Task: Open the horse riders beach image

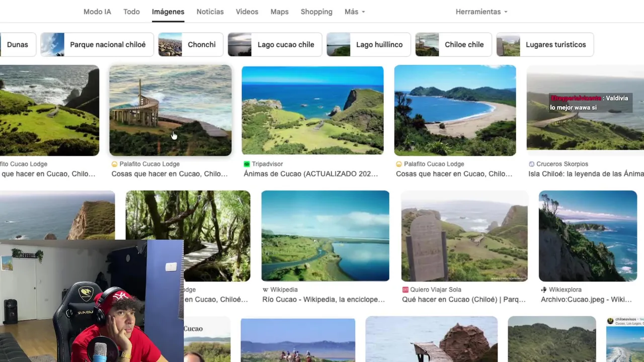Action: tap(298, 340)
